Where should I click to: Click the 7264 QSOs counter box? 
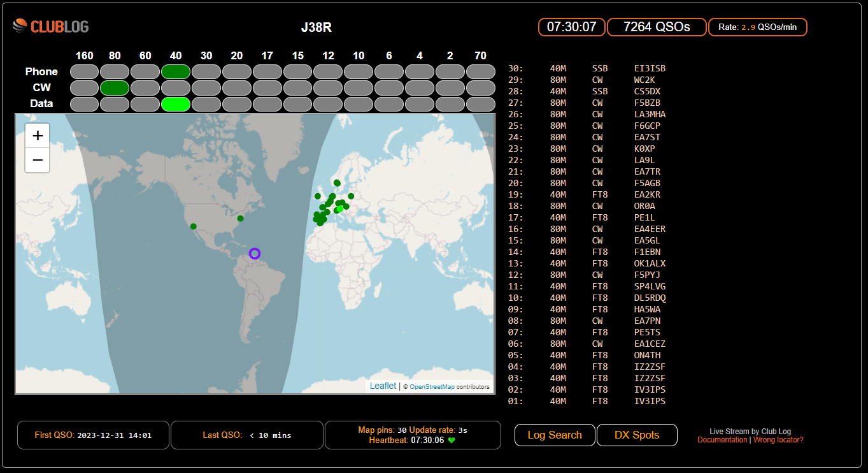(657, 27)
